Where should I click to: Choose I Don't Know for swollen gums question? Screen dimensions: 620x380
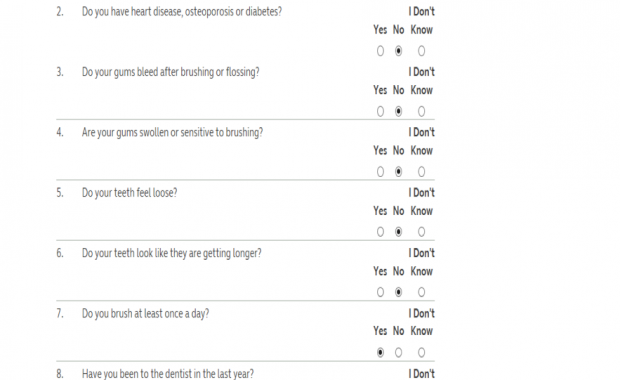click(x=422, y=172)
